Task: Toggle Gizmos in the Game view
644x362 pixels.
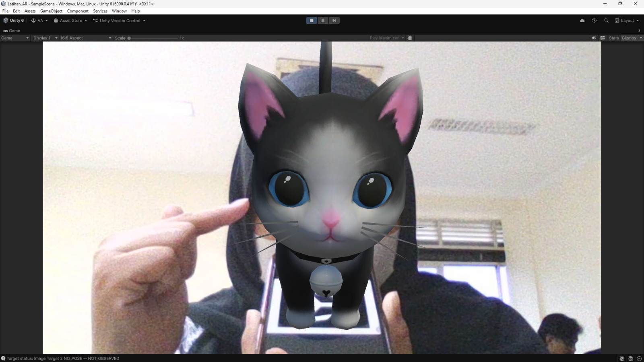Action: coord(629,38)
